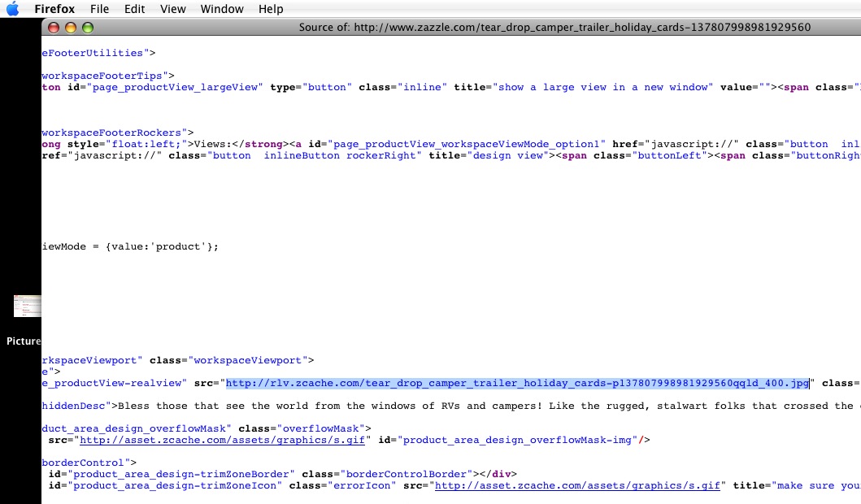Image resolution: width=861 pixels, height=504 pixels.
Task: Select the Picture thumbnail on the desktop
Action: tap(28, 306)
